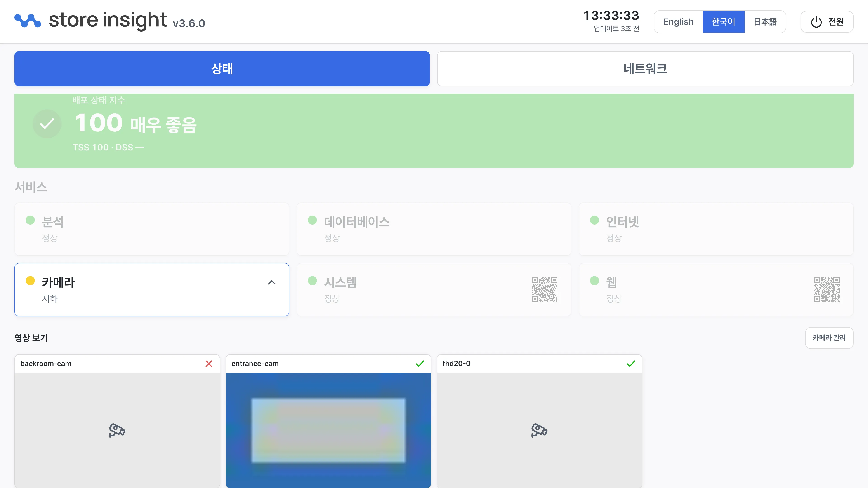This screenshot has height=488, width=868.
Task: Select 한국어 language option
Action: [723, 22]
